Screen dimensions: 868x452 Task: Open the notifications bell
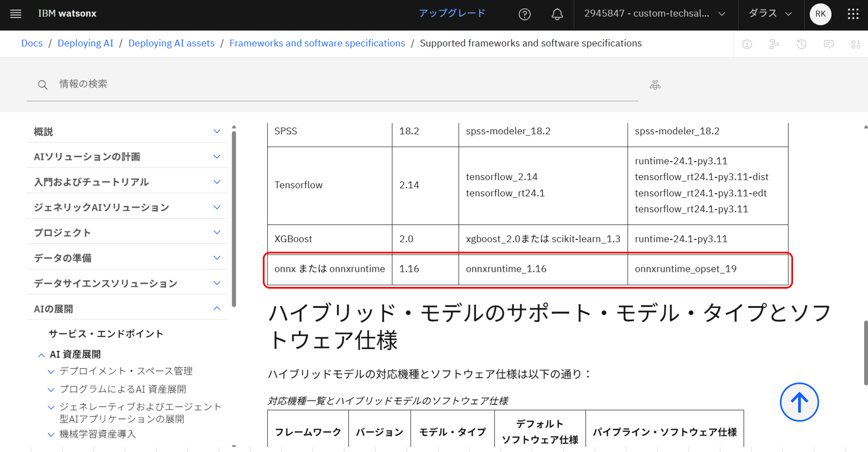557,15
